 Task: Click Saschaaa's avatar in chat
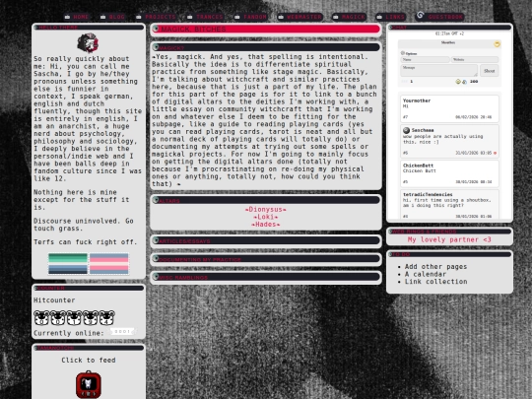[406, 130]
